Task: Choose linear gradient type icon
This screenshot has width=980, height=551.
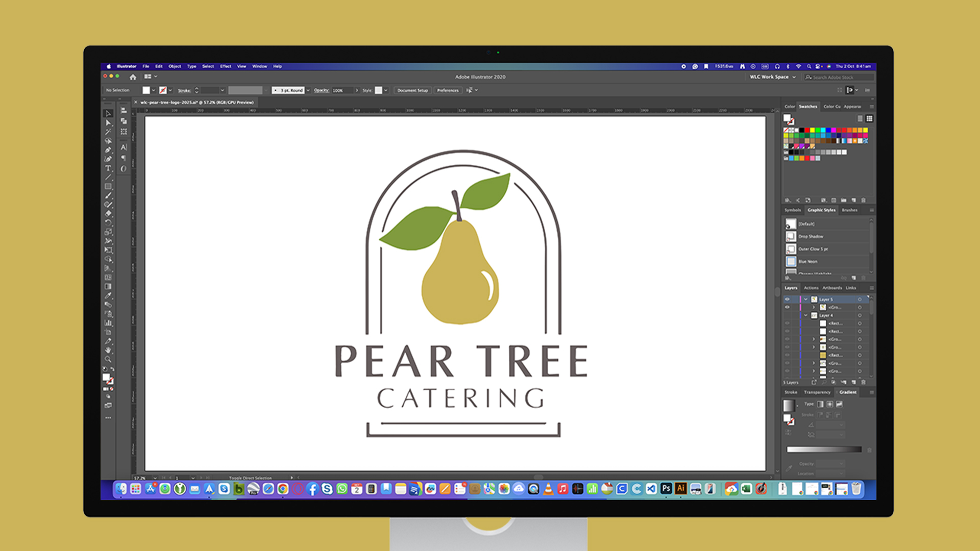Action: 820,404
